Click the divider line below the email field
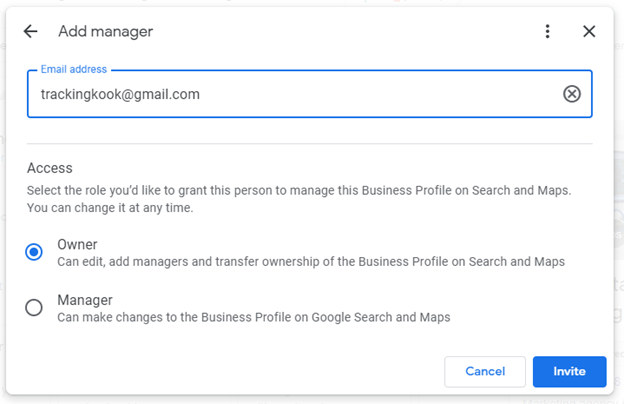624x404 pixels. click(x=310, y=143)
